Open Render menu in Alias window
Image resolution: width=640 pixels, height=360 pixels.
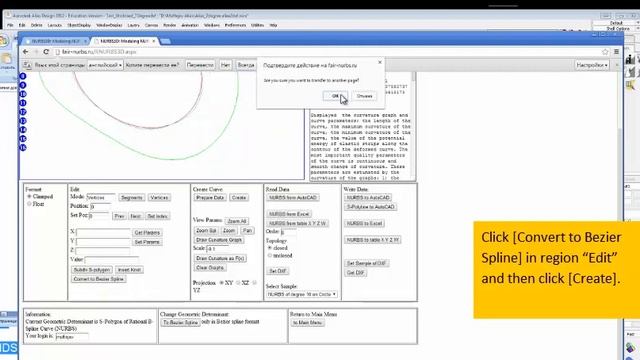click(x=169, y=25)
